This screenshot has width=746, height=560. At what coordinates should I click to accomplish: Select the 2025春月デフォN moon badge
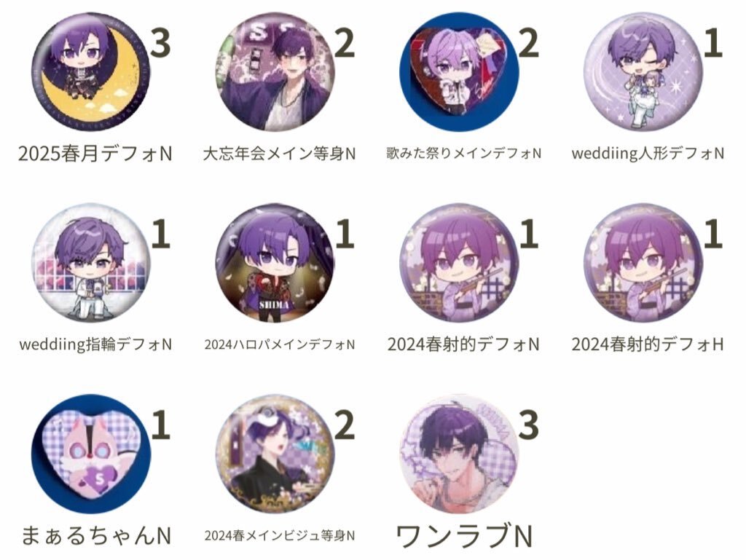(x=90, y=71)
